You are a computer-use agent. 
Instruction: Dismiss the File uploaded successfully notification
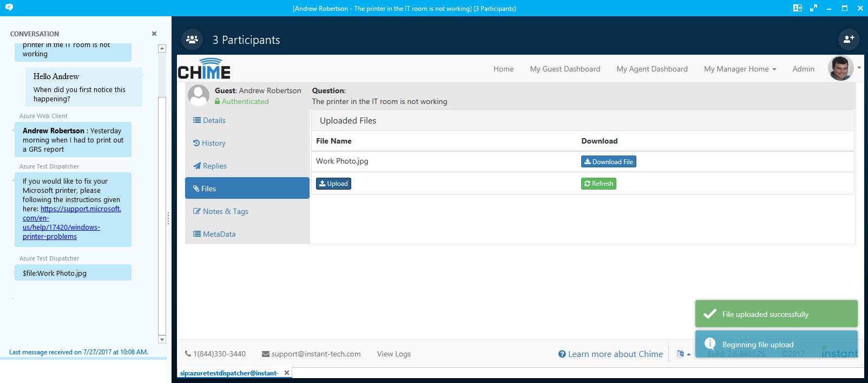coord(777,314)
